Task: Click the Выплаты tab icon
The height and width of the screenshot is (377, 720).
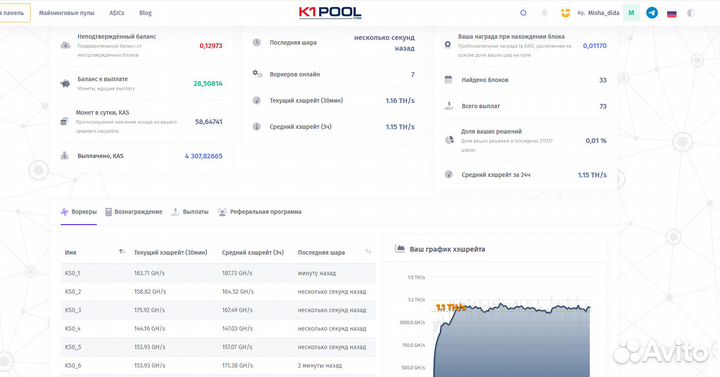Action: (175, 212)
